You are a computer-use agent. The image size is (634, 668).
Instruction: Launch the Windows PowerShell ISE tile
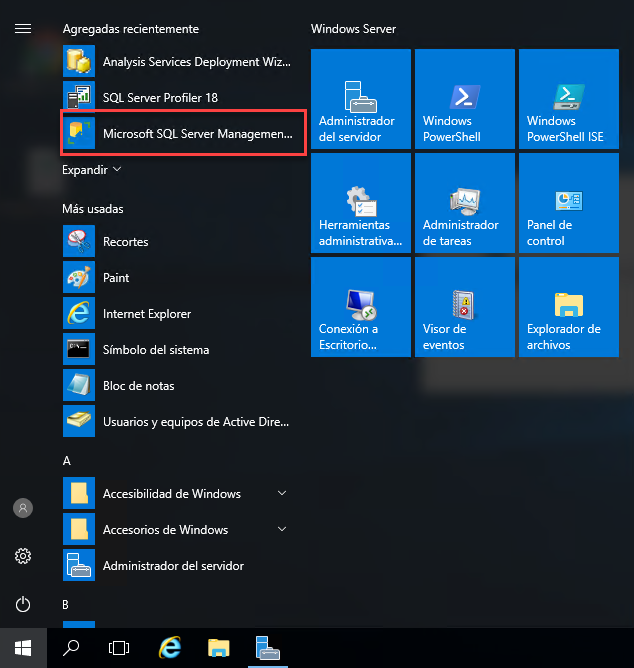pyautogui.click(x=569, y=99)
